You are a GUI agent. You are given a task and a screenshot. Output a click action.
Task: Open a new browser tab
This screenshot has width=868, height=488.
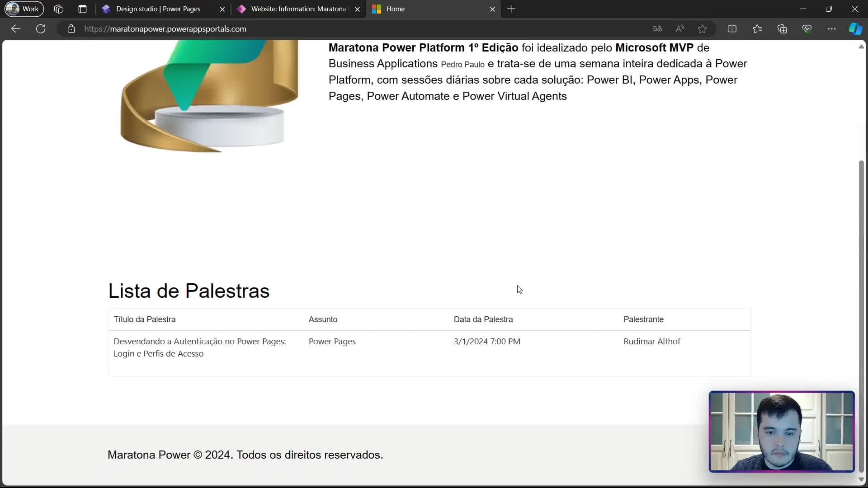[x=511, y=9]
